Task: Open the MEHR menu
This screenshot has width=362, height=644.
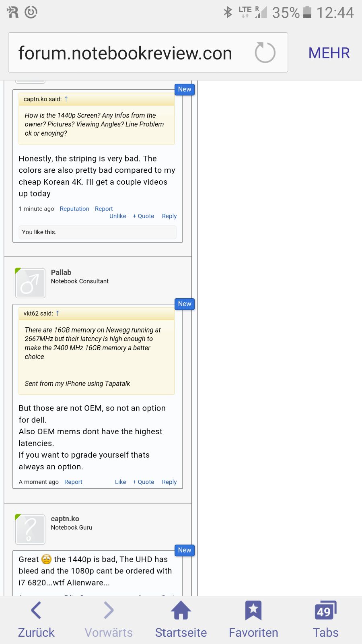Action: [x=329, y=53]
